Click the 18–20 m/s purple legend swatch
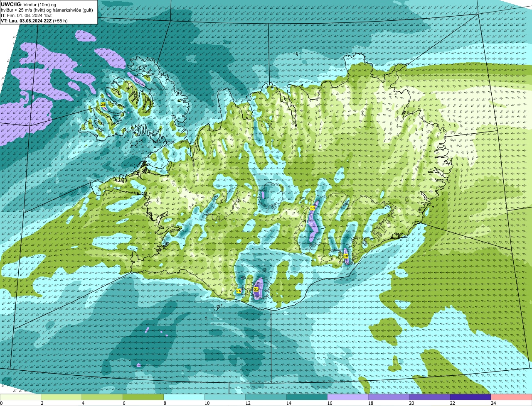The width and height of the screenshot is (532, 406). [389, 397]
